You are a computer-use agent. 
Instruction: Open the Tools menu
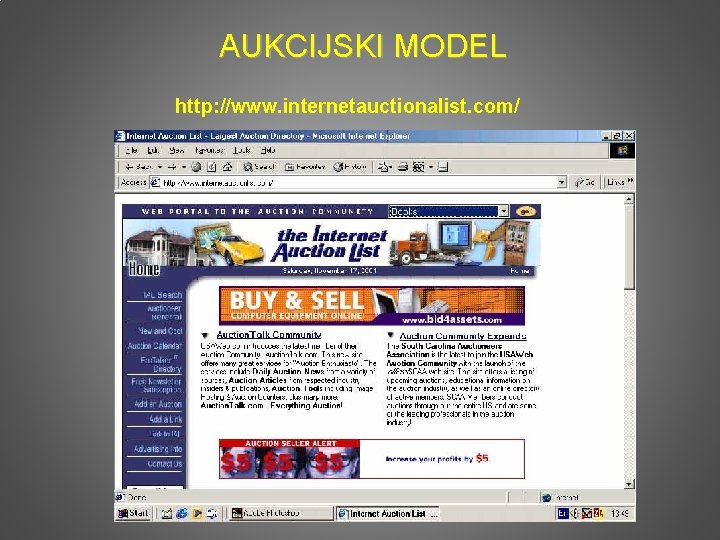click(242, 151)
